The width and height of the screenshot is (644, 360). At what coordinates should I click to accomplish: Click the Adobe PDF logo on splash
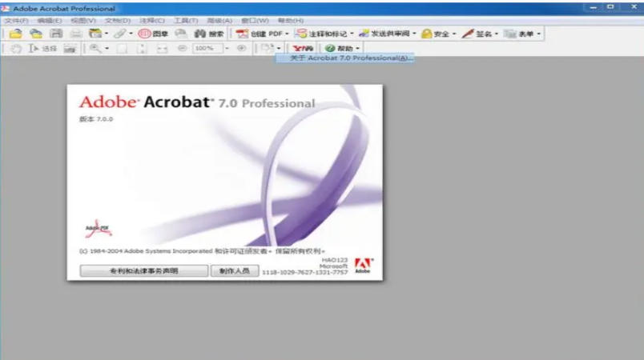point(99,229)
